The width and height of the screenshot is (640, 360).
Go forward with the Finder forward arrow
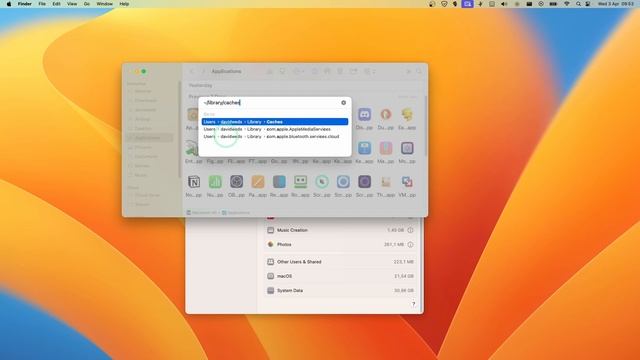click(x=204, y=71)
